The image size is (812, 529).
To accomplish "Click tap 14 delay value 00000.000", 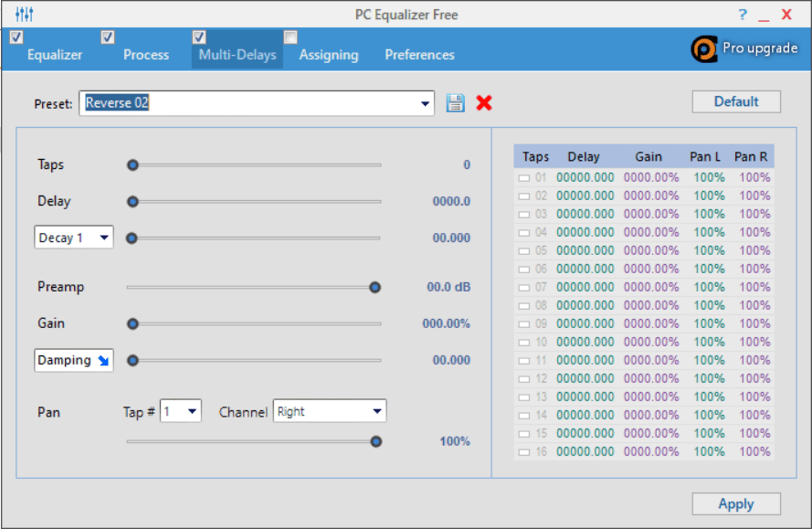I will (585, 415).
